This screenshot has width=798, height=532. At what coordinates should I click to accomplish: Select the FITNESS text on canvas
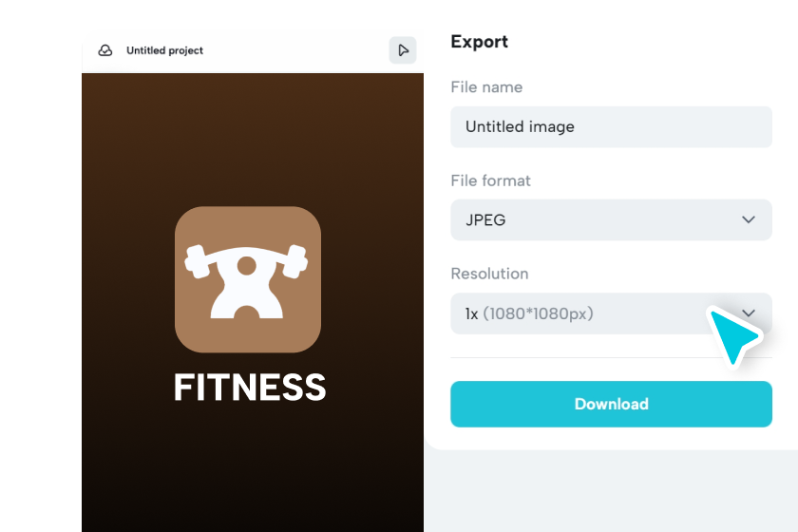coord(250,388)
